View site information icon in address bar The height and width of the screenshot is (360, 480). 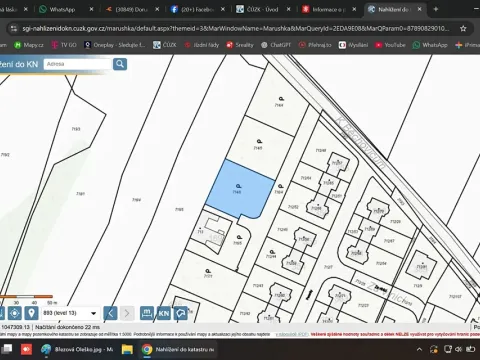(14, 29)
